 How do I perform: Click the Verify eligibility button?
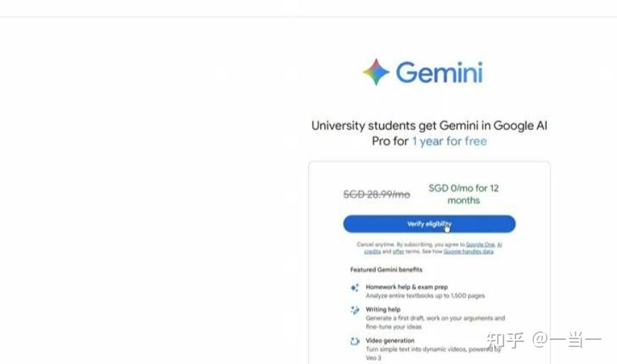pyautogui.click(x=430, y=224)
